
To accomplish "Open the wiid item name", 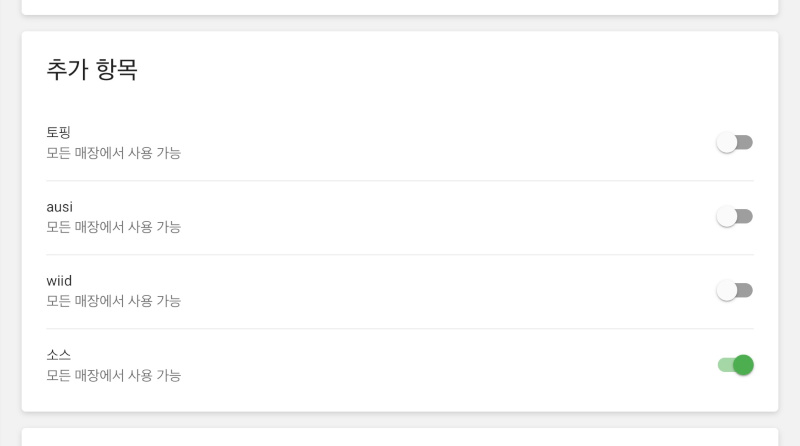I will click(59, 281).
